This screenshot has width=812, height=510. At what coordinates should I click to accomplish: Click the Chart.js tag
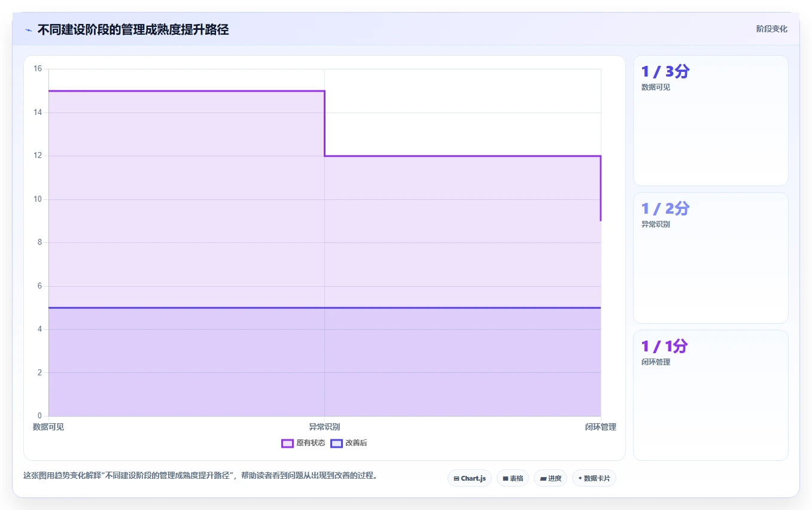click(x=470, y=478)
